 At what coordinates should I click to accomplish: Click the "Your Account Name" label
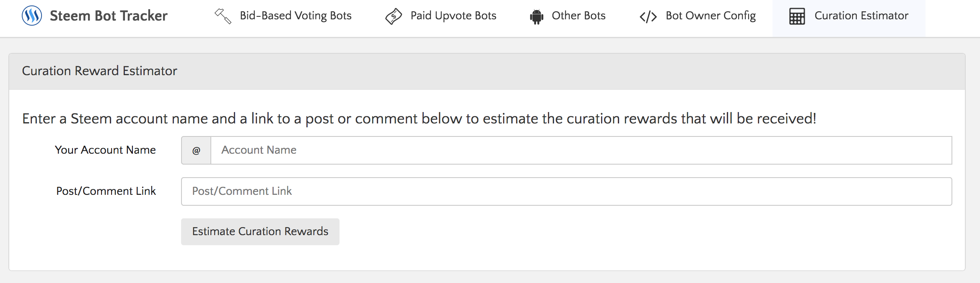click(x=105, y=150)
